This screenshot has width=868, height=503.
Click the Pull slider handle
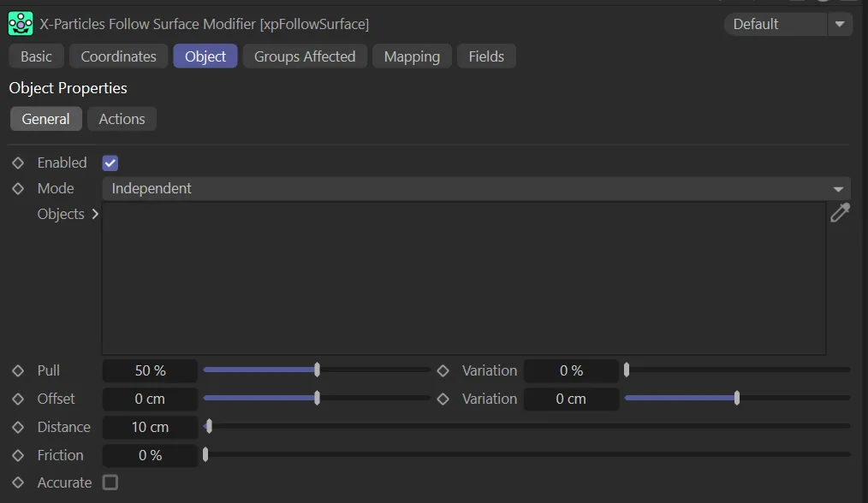[x=318, y=370]
